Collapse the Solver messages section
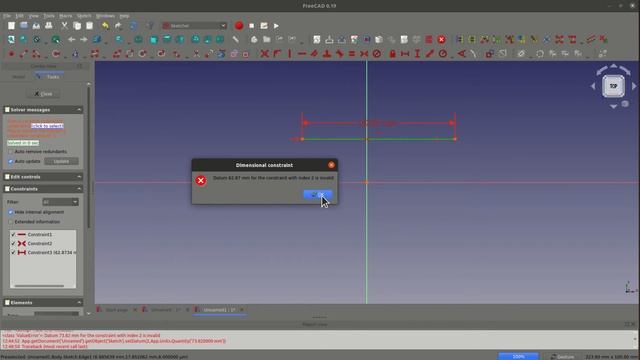 click(79, 110)
